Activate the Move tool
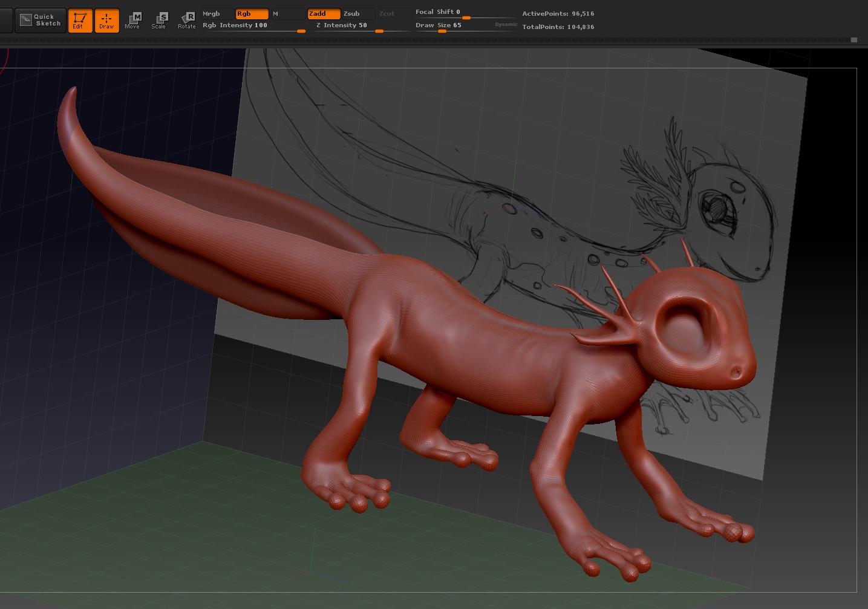This screenshot has width=868, height=609. pos(132,21)
